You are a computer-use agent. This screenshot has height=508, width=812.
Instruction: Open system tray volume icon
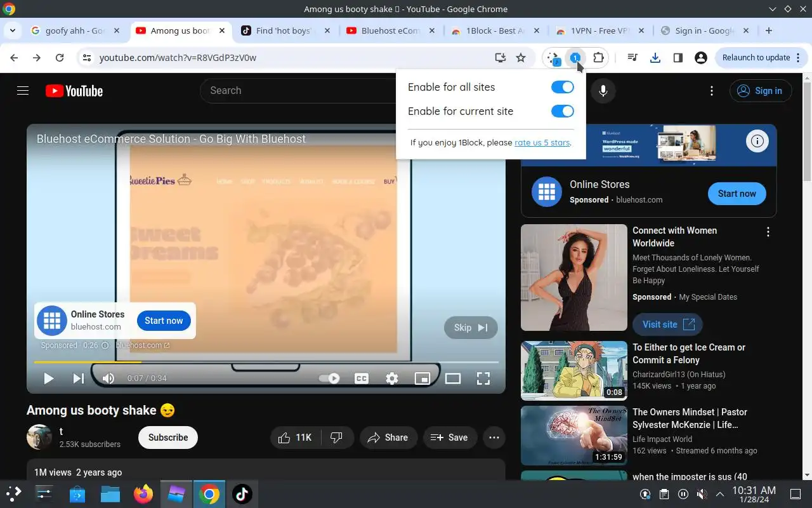click(702, 494)
